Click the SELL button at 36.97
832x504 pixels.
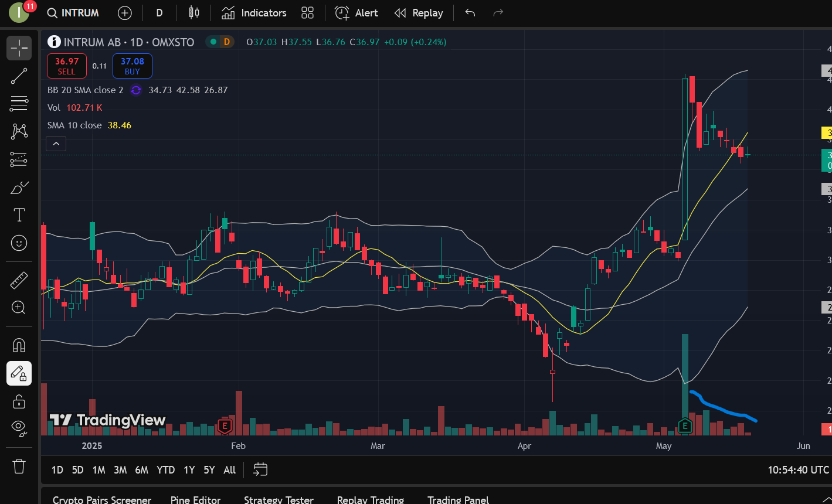click(x=67, y=66)
